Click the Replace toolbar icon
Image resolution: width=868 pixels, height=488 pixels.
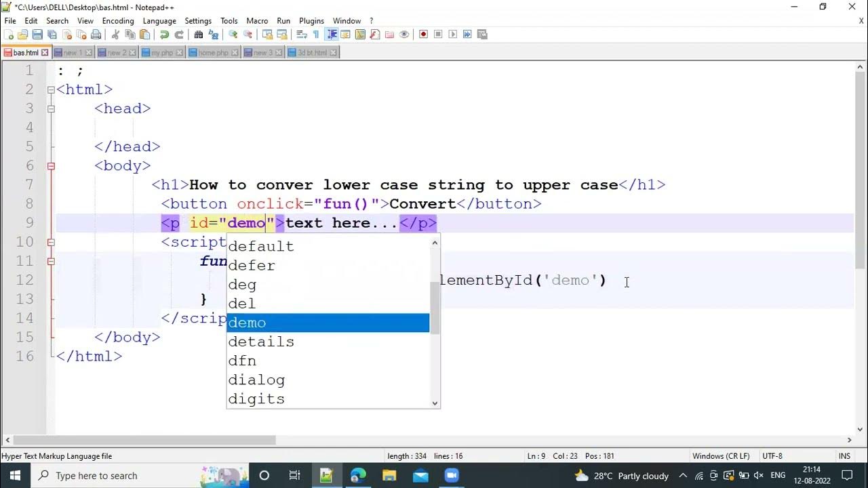[x=213, y=34]
